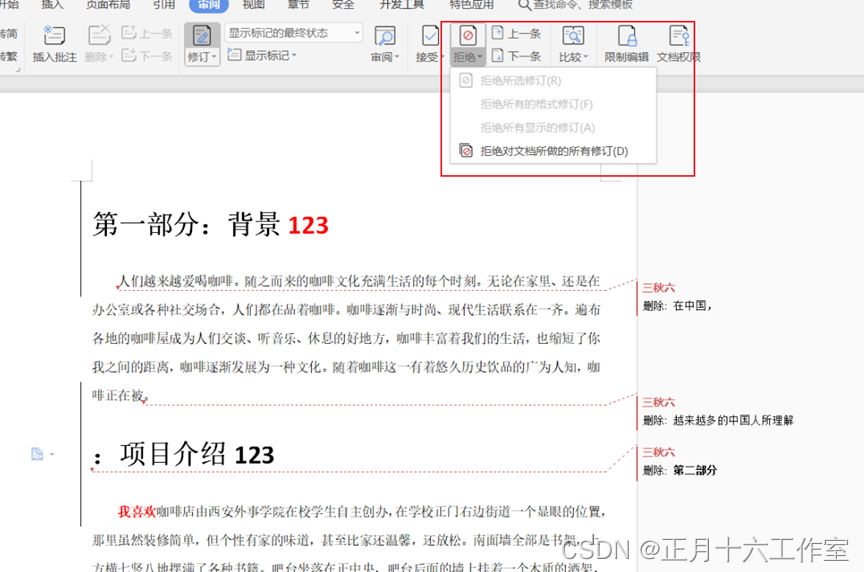Viewport: 864px width, 572px height.
Task: Click the Accept (接受) checkmark icon
Action: pyautogui.click(x=430, y=36)
